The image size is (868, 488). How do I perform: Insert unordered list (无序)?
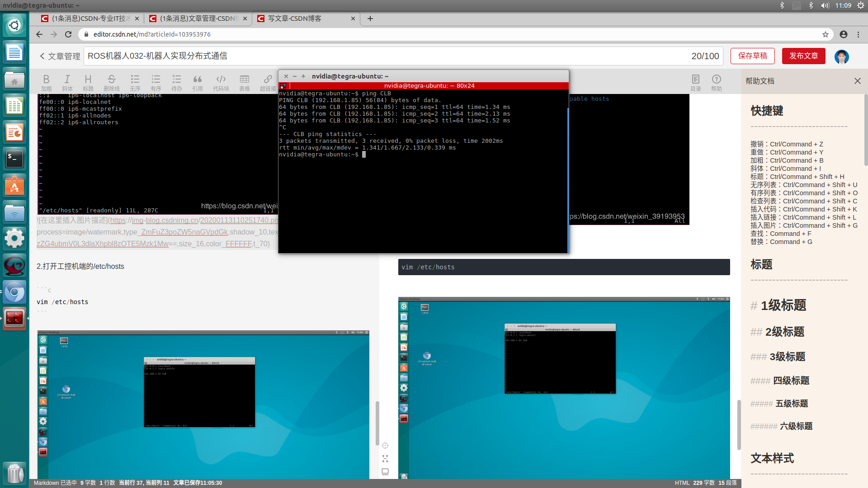[x=135, y=83]
